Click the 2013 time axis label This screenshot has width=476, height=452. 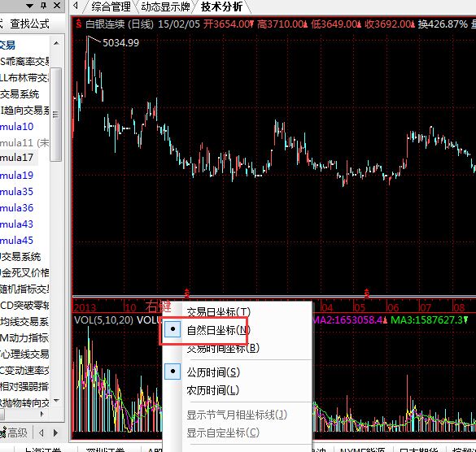click(85, 308)
